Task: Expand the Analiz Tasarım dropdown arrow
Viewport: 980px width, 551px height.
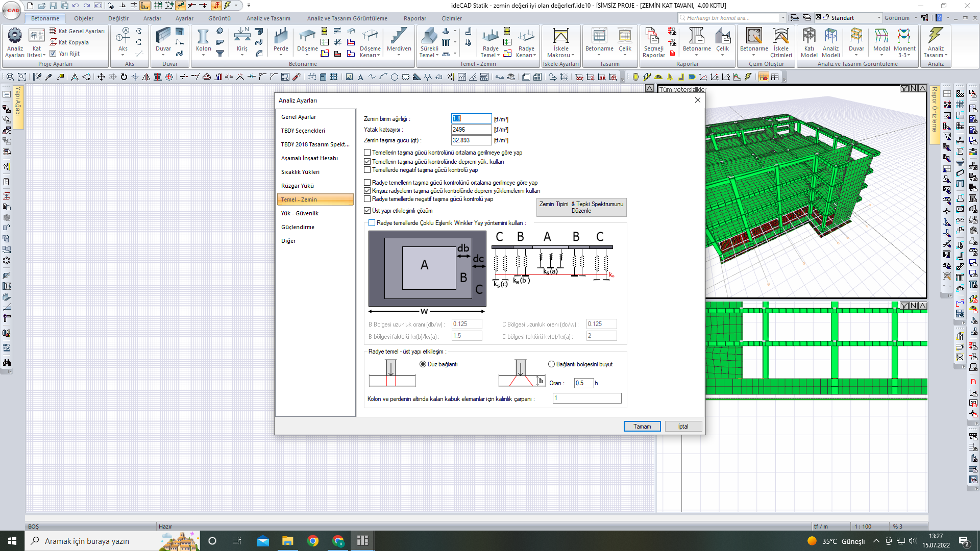Action: click(946, 55)
